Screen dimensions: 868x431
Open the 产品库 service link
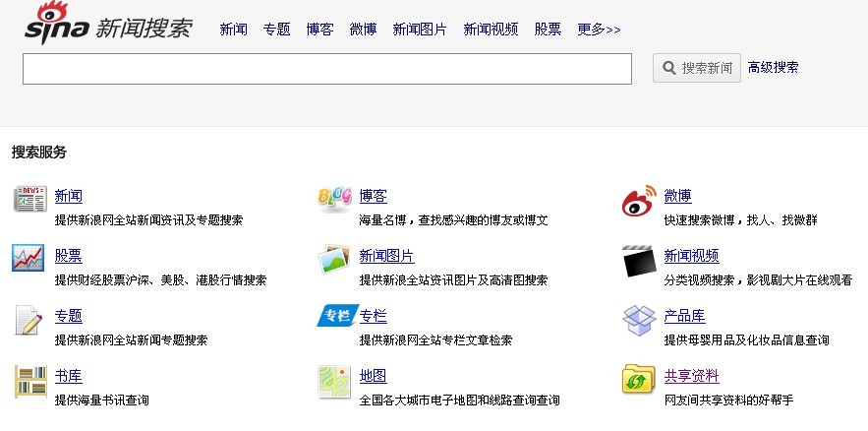[685, 316]
